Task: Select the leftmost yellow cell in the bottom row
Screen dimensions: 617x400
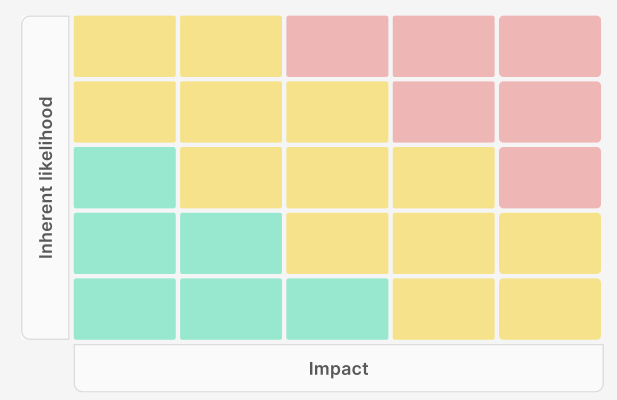Action: click(443, 309)
